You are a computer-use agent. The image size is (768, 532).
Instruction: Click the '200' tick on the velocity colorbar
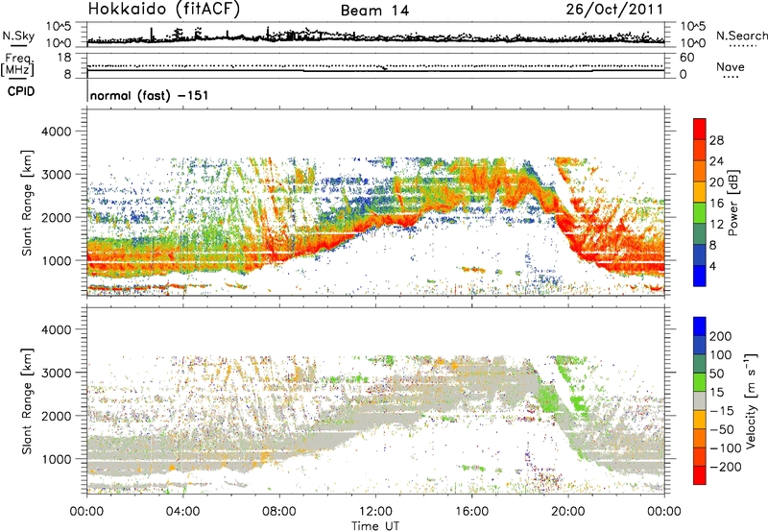721,336
